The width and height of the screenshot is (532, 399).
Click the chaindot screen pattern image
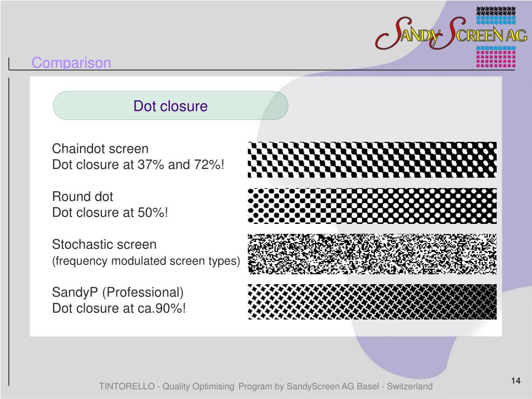pos(372,160)
